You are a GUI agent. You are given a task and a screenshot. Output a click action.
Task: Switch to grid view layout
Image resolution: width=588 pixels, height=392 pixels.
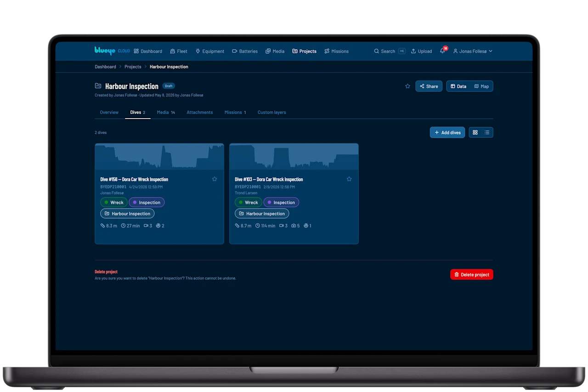pyautogui.click(x=475, y=132)
